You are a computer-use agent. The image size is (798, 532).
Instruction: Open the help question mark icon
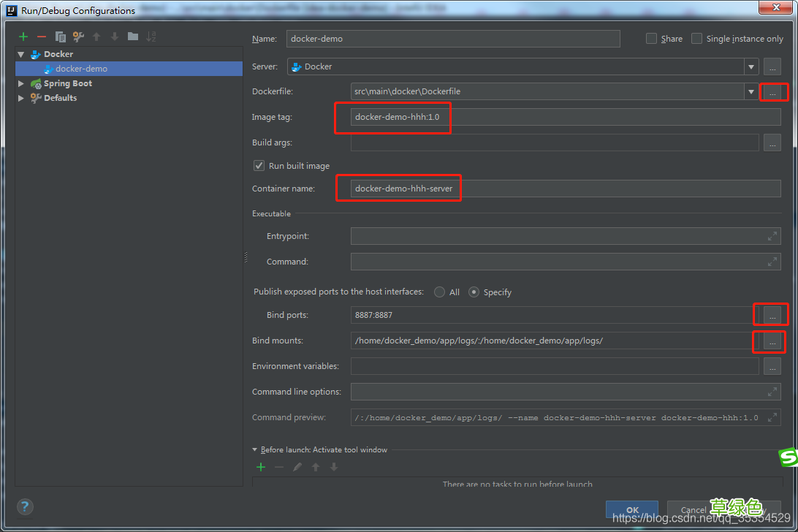coord(25,506)
